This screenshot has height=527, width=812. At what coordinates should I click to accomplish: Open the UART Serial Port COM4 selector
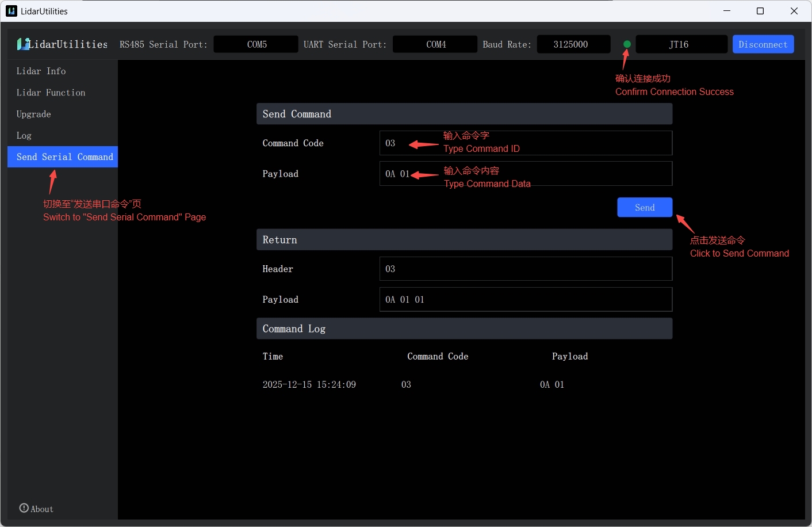[435, 44]
